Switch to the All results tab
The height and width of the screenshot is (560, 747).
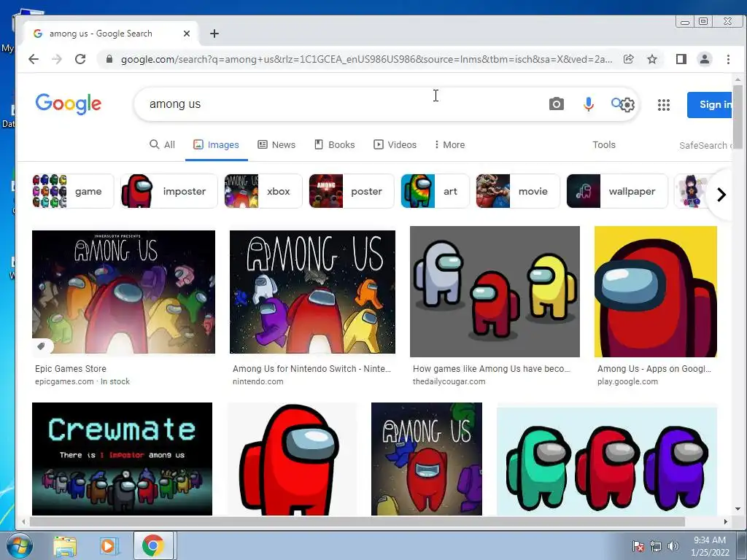click(x=162, y=145)
